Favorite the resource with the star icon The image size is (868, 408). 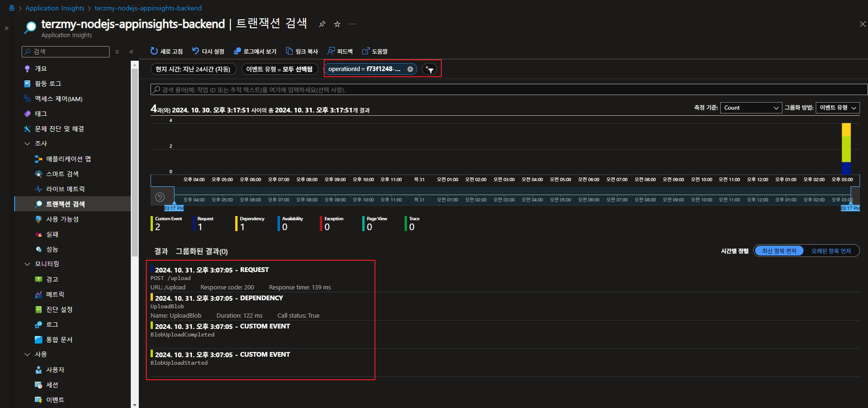pyautogui.click(x=337, y=24)
